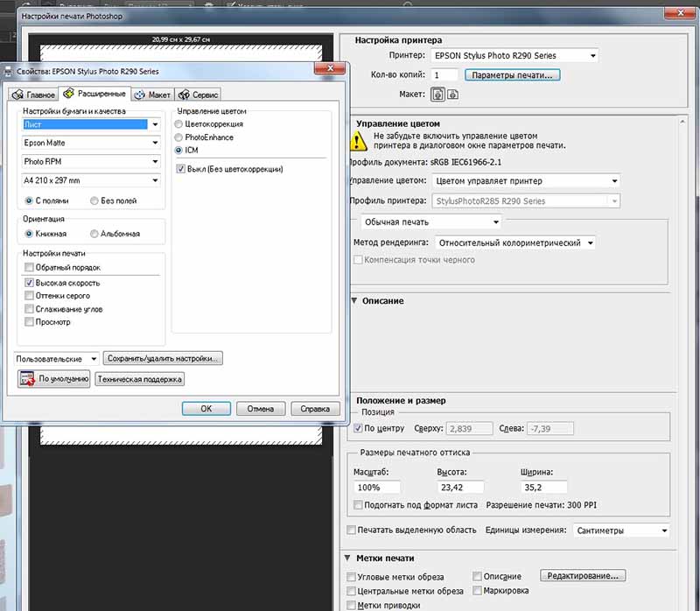Click the Высота 23,42 field
This screenshot has height=611, width=700.
click(460, 488)
